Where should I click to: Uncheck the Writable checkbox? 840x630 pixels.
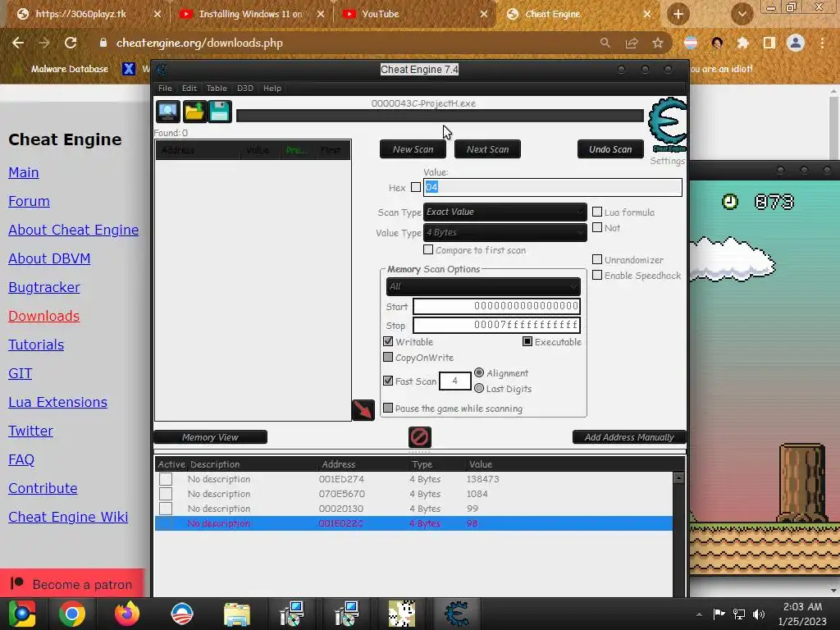(388, 341)
